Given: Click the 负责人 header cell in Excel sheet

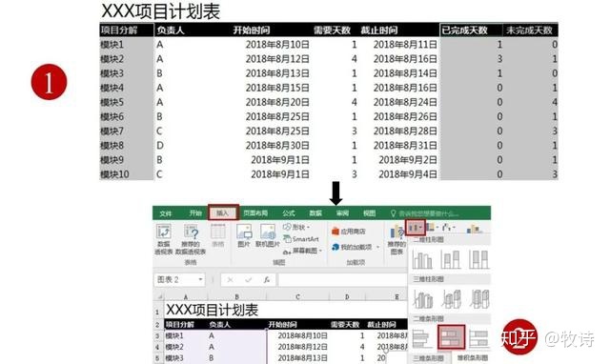Looking at the screenshot, I should pos(220,324).
